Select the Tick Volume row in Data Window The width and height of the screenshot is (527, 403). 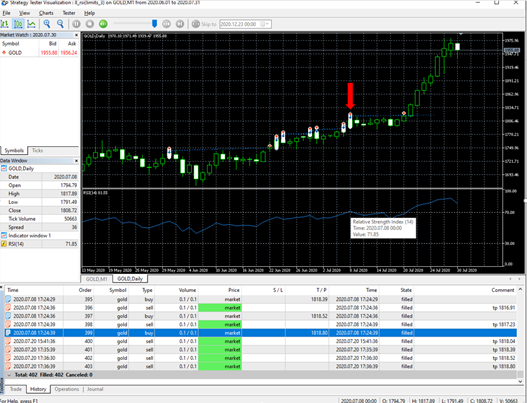coord(39,218)
